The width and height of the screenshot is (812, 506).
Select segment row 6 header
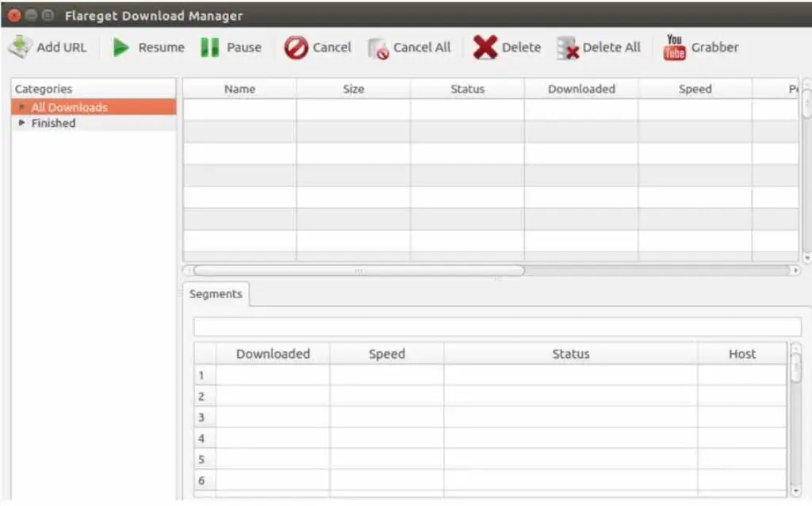point(205,481)
